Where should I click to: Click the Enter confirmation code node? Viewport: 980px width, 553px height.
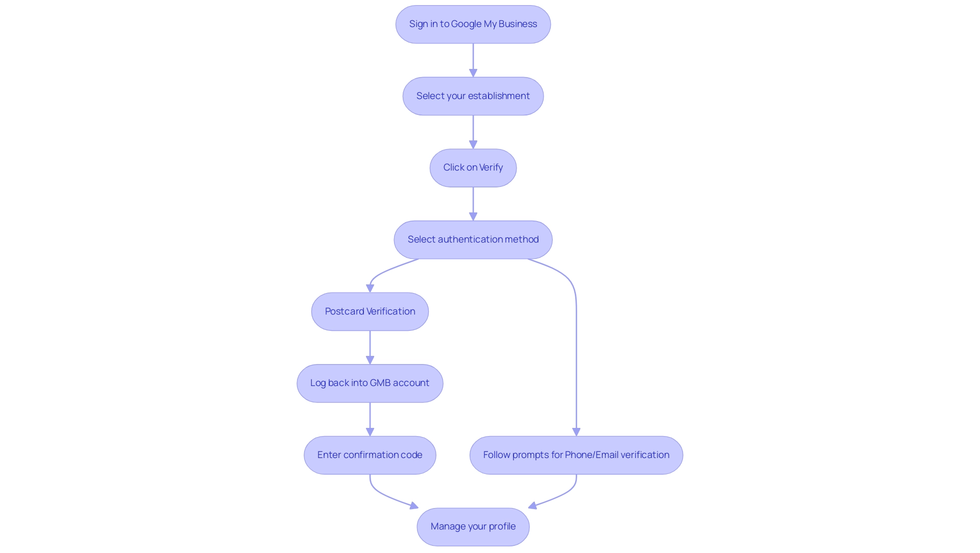370,454
